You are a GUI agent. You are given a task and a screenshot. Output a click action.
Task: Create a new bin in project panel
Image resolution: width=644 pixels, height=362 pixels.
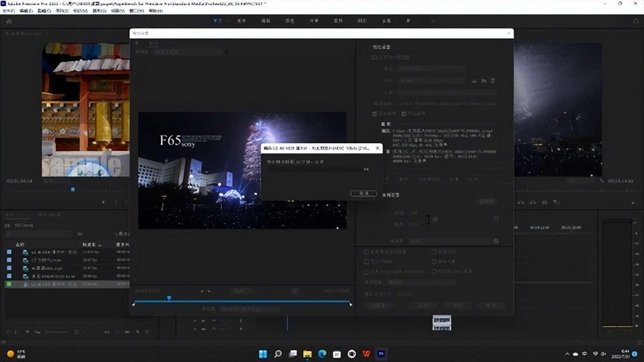[127, 332]
